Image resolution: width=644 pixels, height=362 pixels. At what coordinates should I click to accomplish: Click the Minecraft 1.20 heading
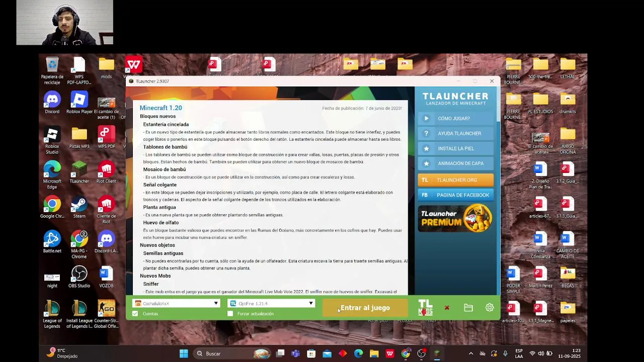pos(161,108)
